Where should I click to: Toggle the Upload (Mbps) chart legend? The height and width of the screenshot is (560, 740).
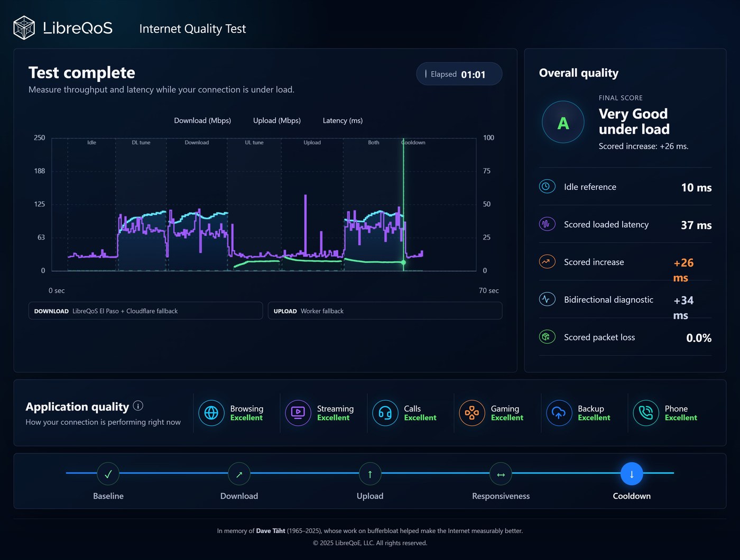tap(277, 121)
